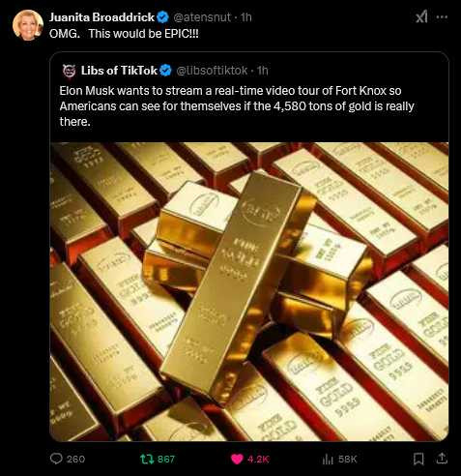Open the three-dot more options menu
This screenshot has height=476, width=461.
[442, 17]
